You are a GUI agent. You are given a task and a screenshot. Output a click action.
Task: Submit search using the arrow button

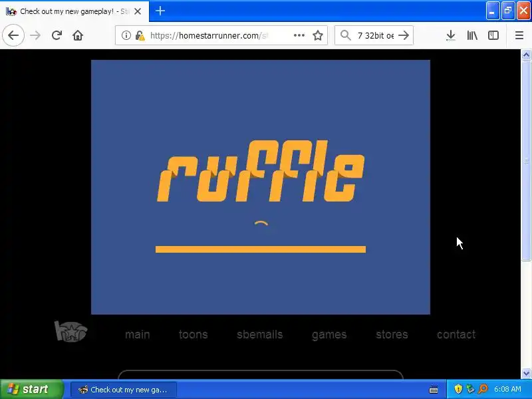click(404, 35)
